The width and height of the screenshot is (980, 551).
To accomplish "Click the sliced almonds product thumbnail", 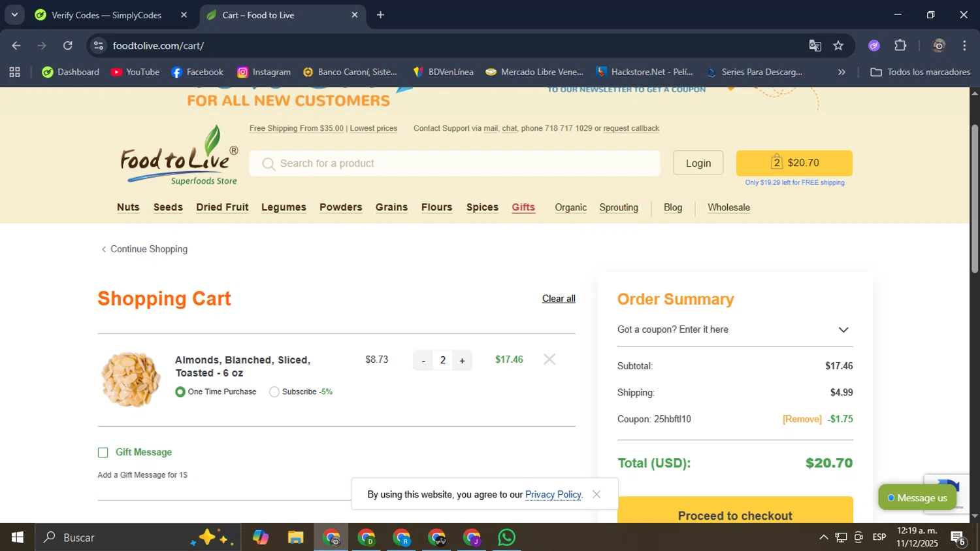I will pyautogui.click(x=130, y=379).
